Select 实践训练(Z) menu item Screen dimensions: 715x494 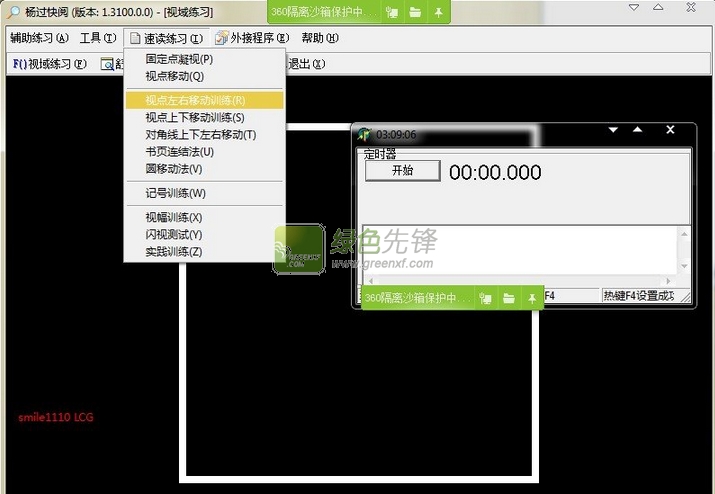click(204, 251)
